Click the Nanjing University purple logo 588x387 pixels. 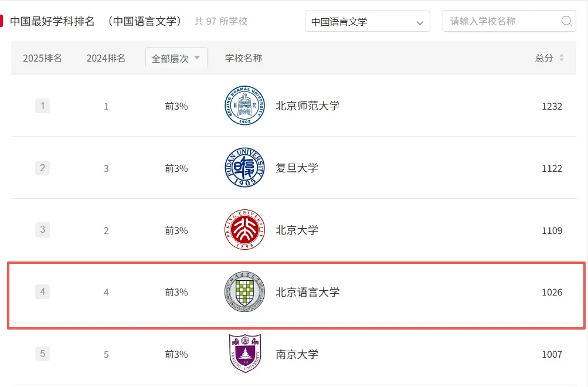tap(244, 354)
